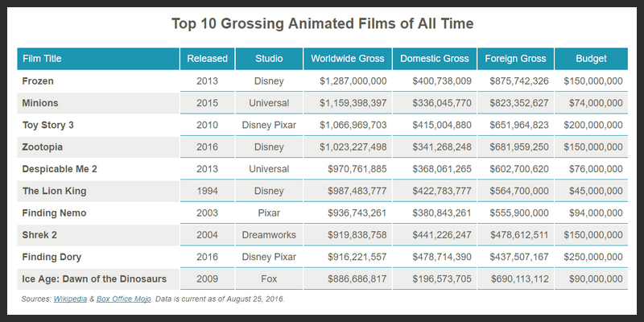Select the Toy Story 3 title cell
Screen dimensions: 644x322
[x=48, y=126]
